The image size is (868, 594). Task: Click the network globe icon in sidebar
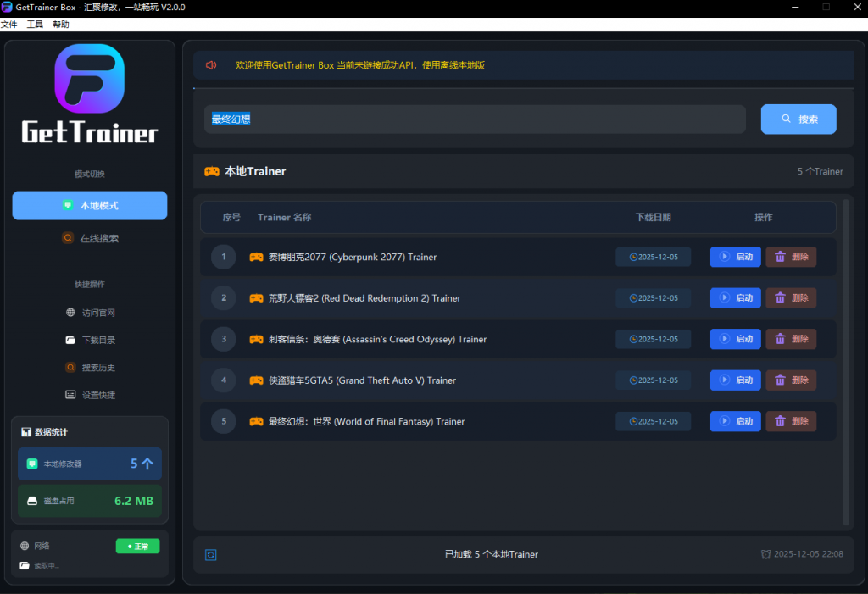(25, 546)
